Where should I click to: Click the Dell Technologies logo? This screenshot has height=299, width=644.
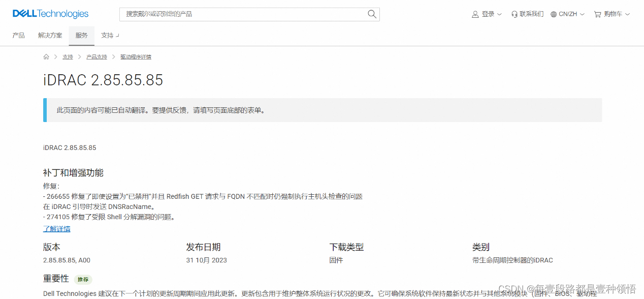[x=50, y=14]
